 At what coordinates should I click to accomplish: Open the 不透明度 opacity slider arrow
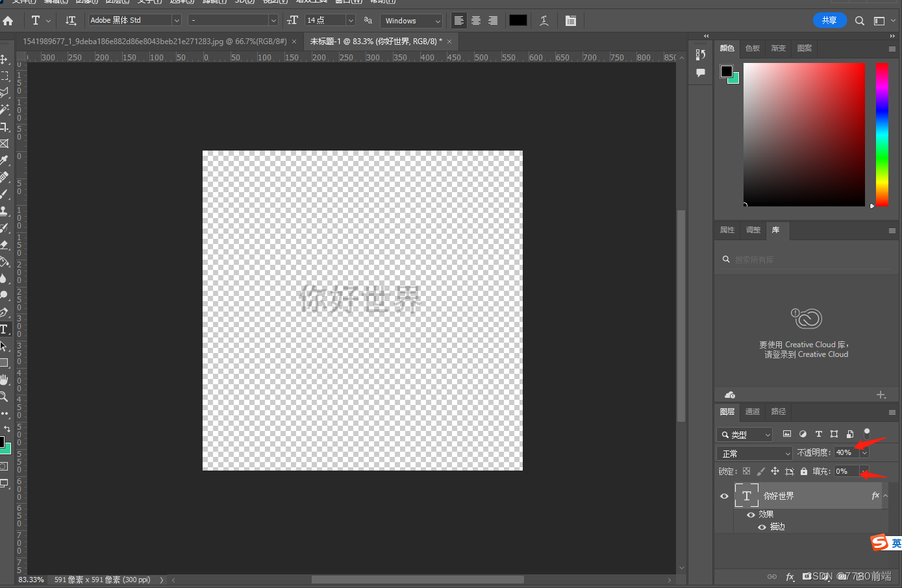(x=864, y=453)
